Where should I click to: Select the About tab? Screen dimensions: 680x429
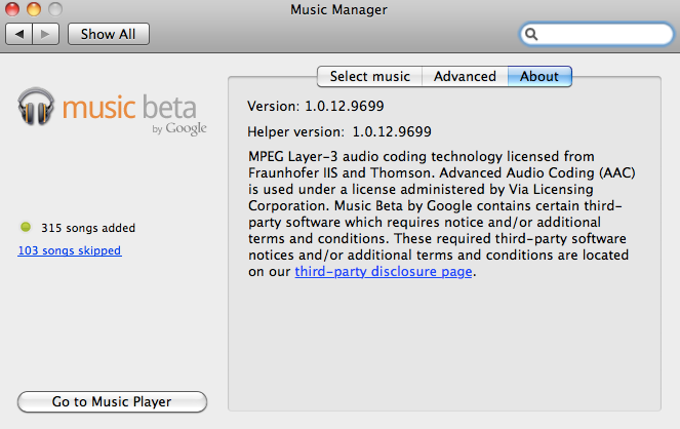pyautogui.click(x=539, y=76)
